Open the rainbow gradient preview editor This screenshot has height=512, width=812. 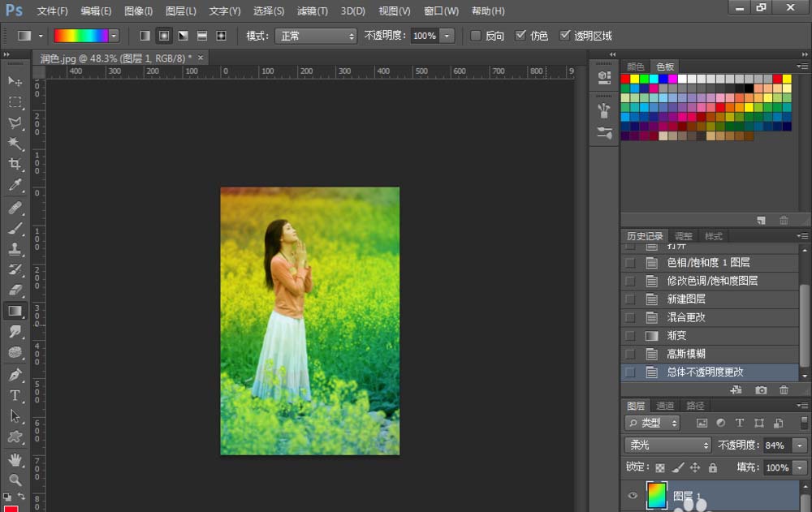coord(80,36)
